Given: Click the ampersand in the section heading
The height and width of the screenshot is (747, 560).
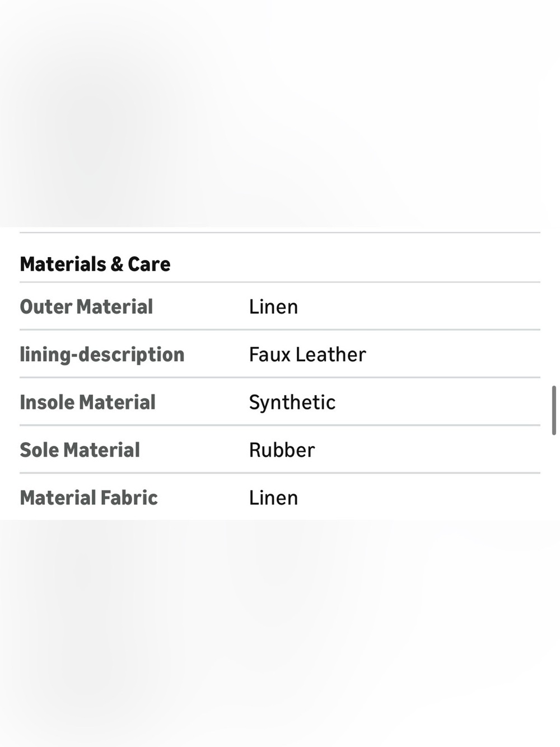Looking at the screenshot, I should (x=117, y=264).
